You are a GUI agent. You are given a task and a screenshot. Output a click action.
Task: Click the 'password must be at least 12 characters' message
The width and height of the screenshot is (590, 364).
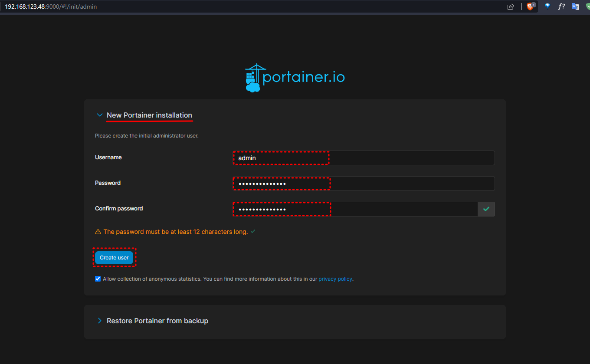[x=176, y=232]
